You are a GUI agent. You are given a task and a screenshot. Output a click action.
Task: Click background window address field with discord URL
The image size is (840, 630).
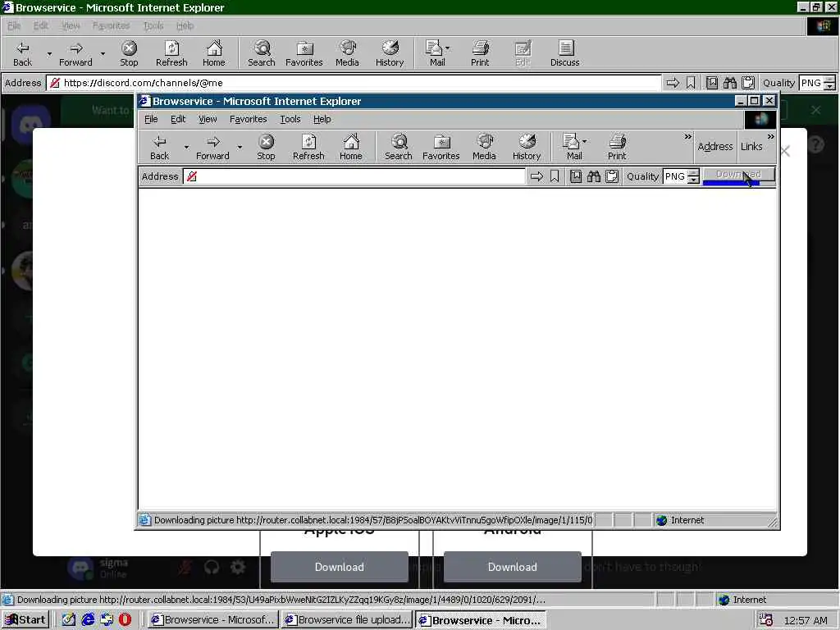pos(354,83)
